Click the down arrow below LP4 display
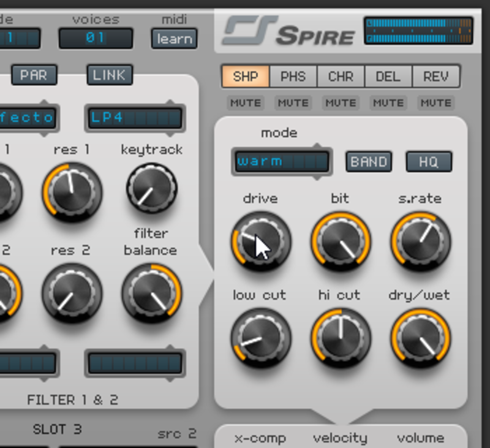Screen dimensions: 490x448 pyautogui.click(x=170, y=134)
